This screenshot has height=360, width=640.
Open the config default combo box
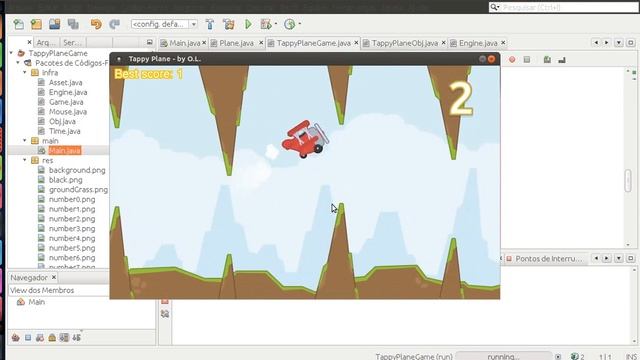pyautogui.click(x=164, y=24)
